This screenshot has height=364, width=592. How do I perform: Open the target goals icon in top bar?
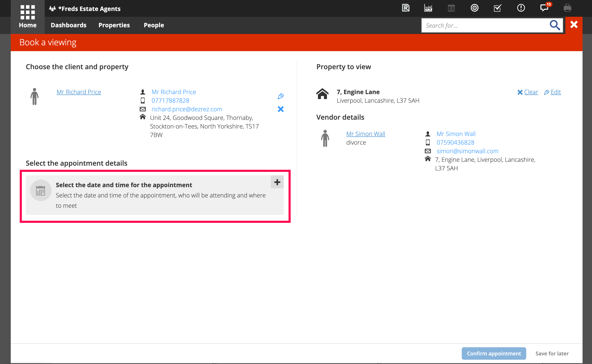[474, 8]
